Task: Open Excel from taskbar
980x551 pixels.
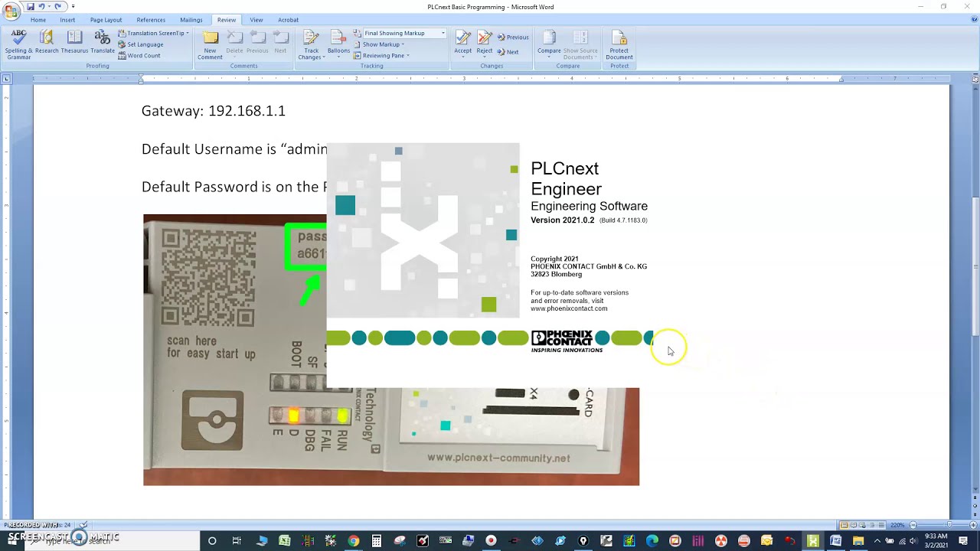Action: pyautogui.click(x=284, y=541)
